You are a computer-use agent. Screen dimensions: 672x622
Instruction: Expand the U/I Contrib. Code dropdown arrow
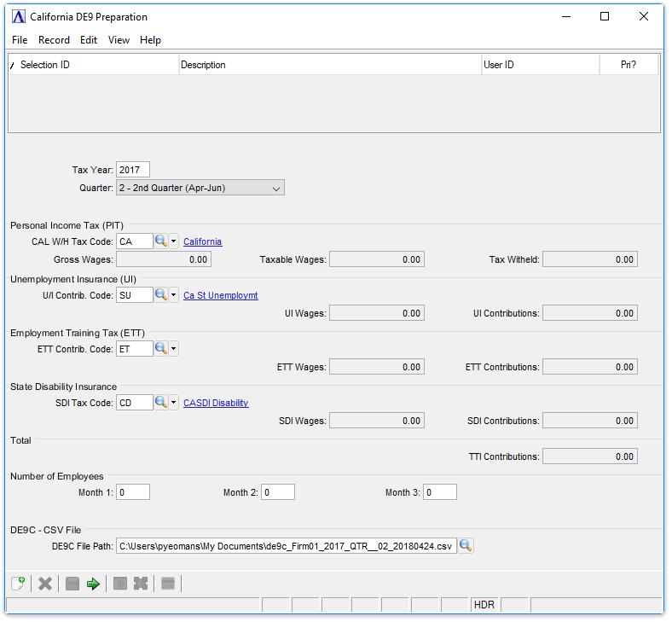174,296
